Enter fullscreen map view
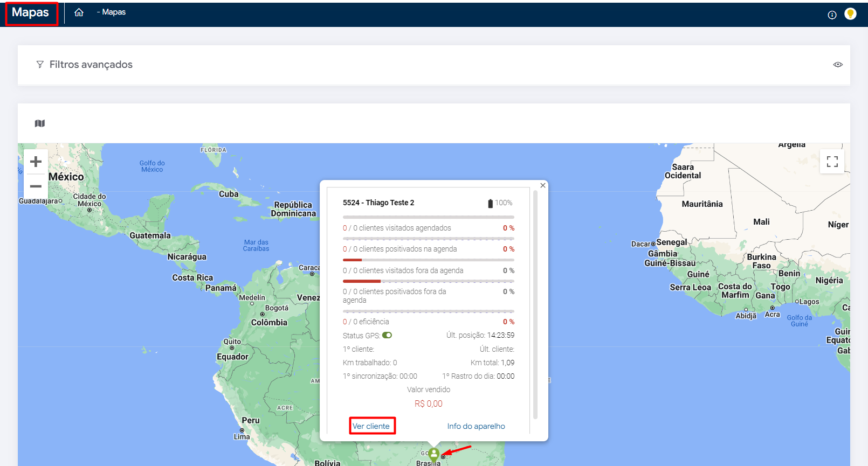This screenshot has width=868, height=466. click(832, 162)
